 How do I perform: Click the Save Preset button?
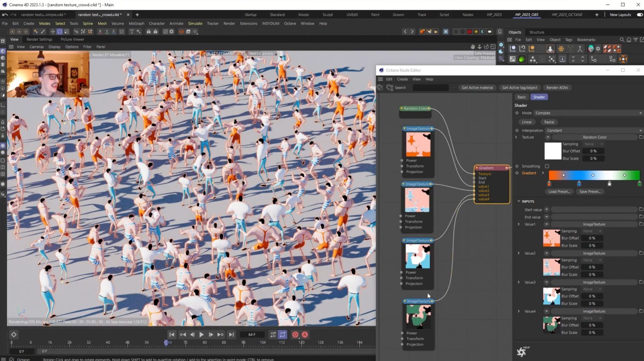(590, 192)
